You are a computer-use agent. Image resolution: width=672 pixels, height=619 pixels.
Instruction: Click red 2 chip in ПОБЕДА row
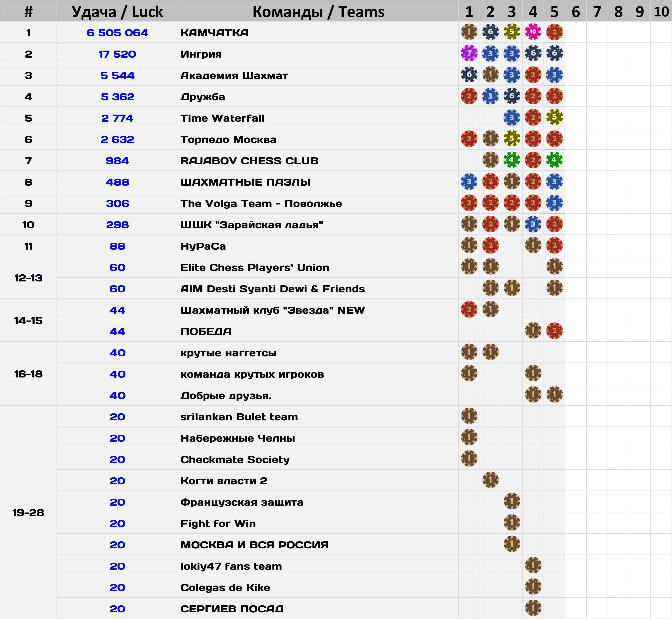[x=554, y=331]
